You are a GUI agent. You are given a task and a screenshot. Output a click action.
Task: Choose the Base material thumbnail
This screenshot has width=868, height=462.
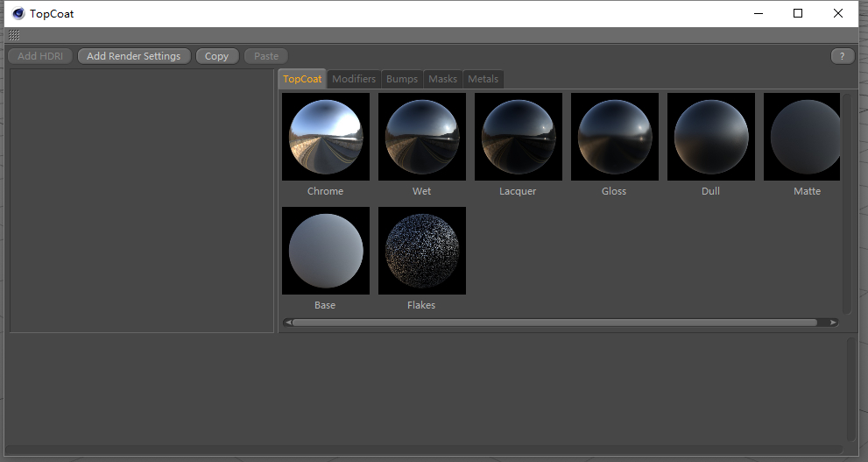[325, 251]
